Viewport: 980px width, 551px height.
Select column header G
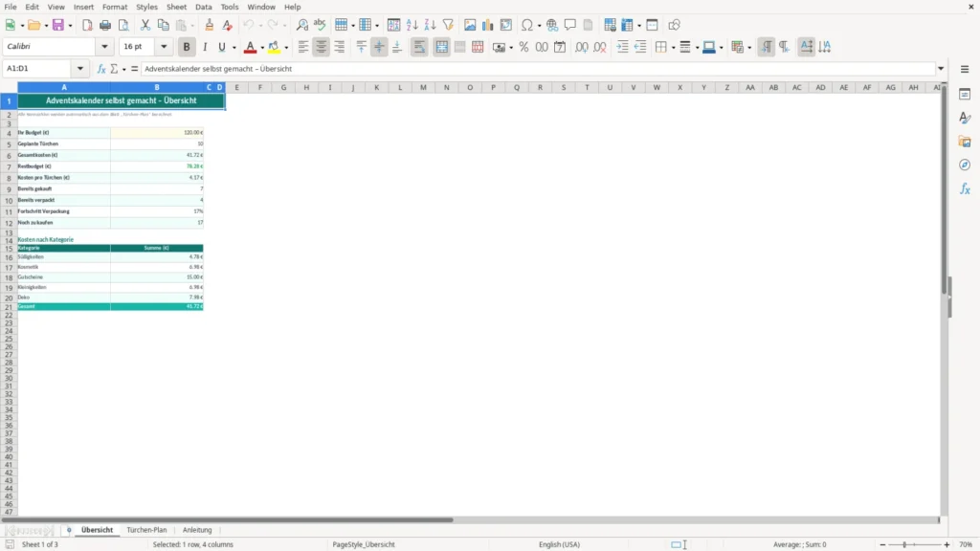283,87
